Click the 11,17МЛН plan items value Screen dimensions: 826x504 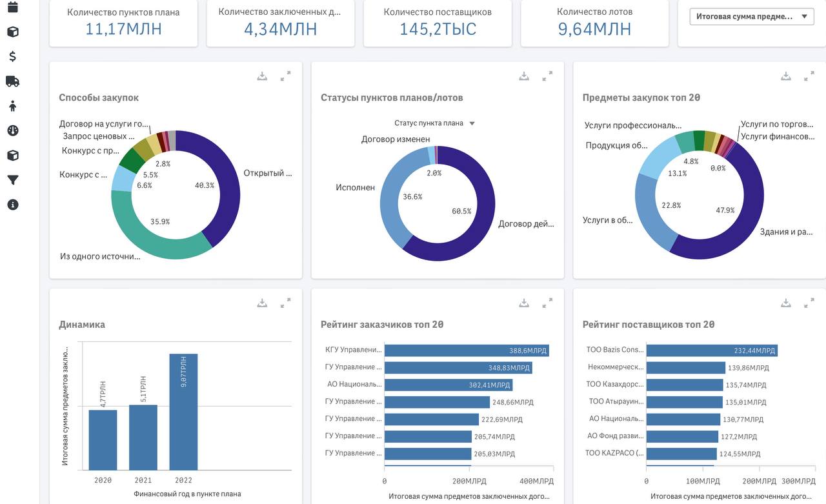[123, 29]
